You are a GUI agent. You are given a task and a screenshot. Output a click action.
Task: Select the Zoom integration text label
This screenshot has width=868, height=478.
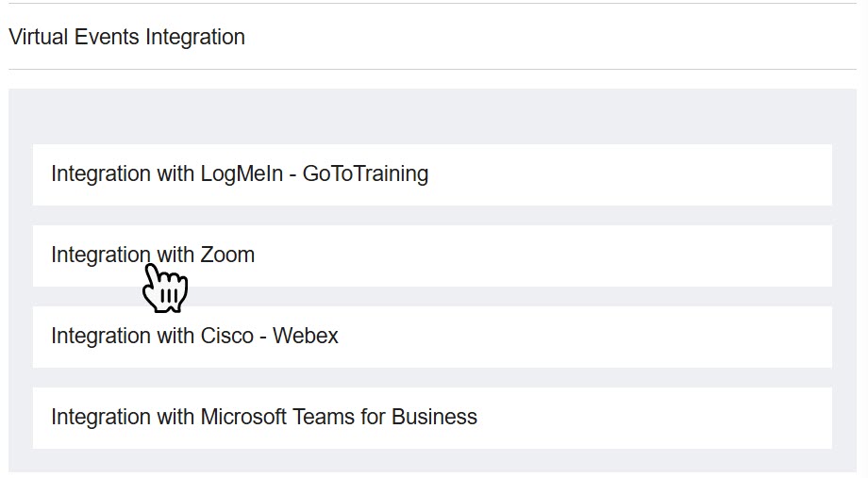(153, 255)
